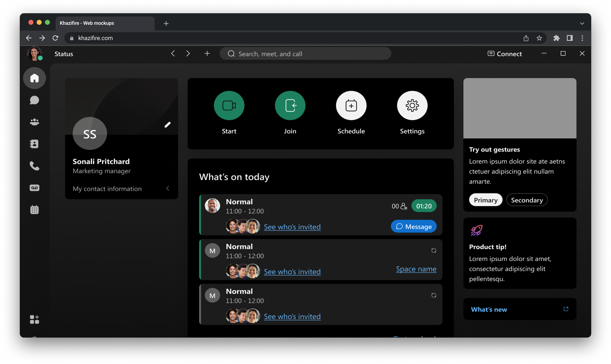Open the Schedule meeting button
Screen dimensions: 611x364
point(351,106)
